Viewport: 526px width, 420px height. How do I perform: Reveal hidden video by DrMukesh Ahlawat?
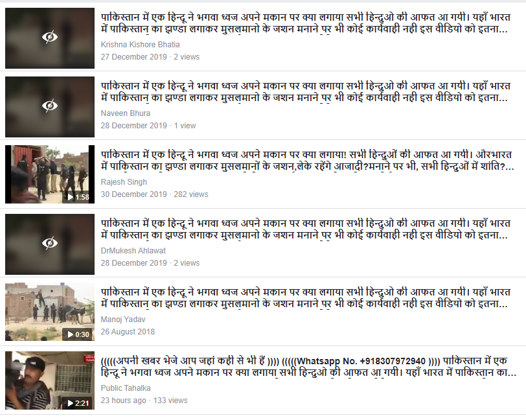[50, 243]
